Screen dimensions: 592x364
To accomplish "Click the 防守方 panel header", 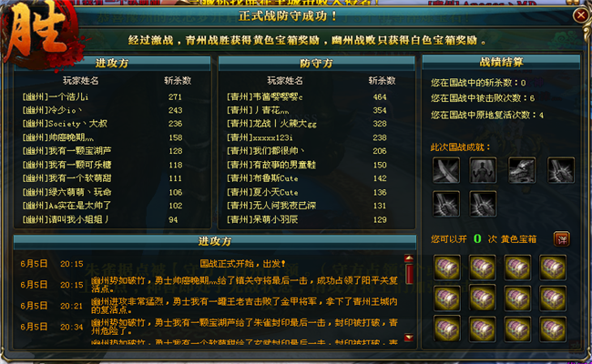I will 316,63.
